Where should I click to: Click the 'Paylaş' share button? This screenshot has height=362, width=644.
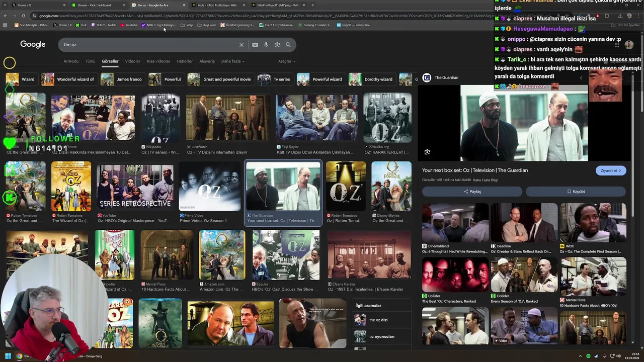472,192
